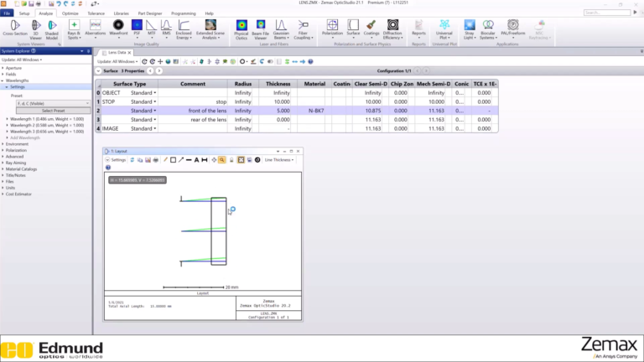This screenshot has height=362, width=644.
Task: Select the rectangle annotation tool in Layout
Action: click(x=173, y=160)
